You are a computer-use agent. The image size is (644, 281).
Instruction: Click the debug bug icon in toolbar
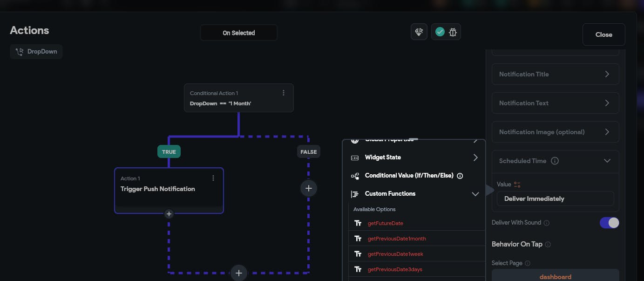pyautogui.click(x=453, y=32)
